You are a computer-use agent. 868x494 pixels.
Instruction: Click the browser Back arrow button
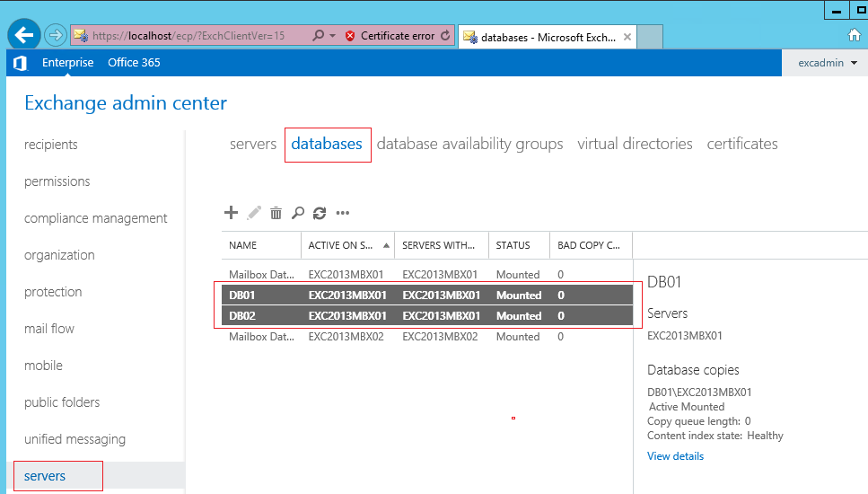[24, 35]
